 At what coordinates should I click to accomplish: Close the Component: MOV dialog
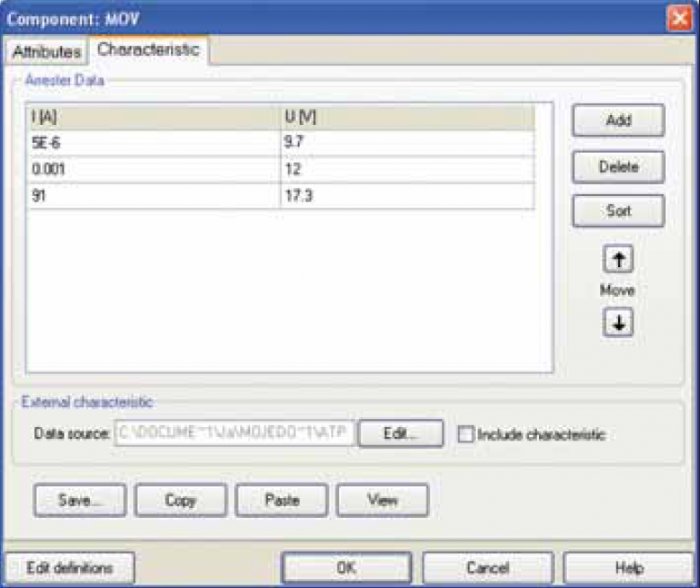[x=679, y=19]
